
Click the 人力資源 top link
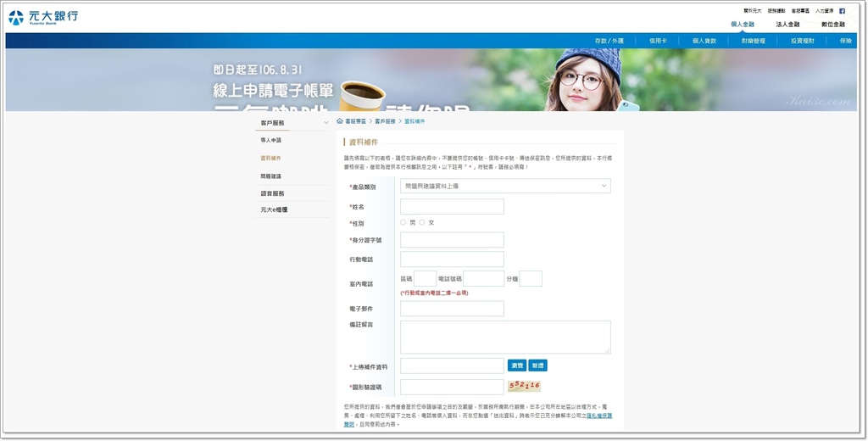coord(824,11)
